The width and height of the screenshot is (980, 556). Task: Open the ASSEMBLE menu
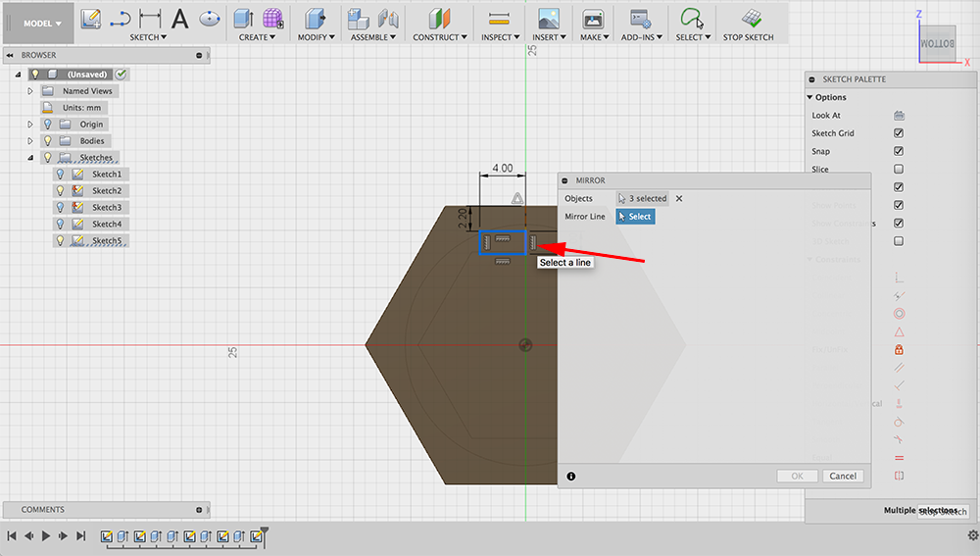click(x=373, y=37)
